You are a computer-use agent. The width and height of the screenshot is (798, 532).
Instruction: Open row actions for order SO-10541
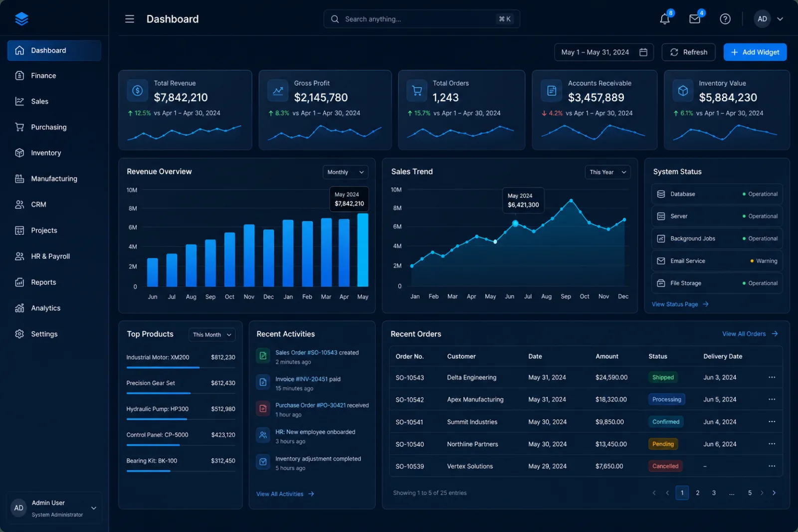[x=772, y=422]
